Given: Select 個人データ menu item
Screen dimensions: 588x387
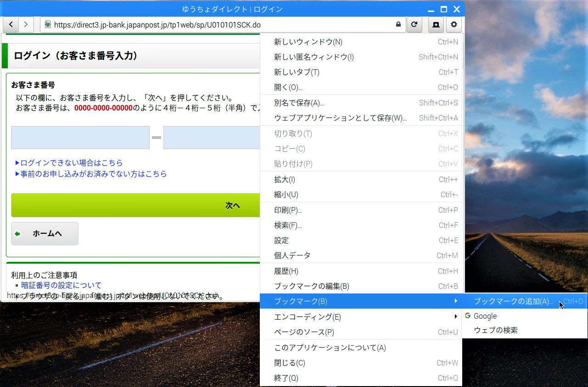Looking at the screenshot, I should (361, 255).
